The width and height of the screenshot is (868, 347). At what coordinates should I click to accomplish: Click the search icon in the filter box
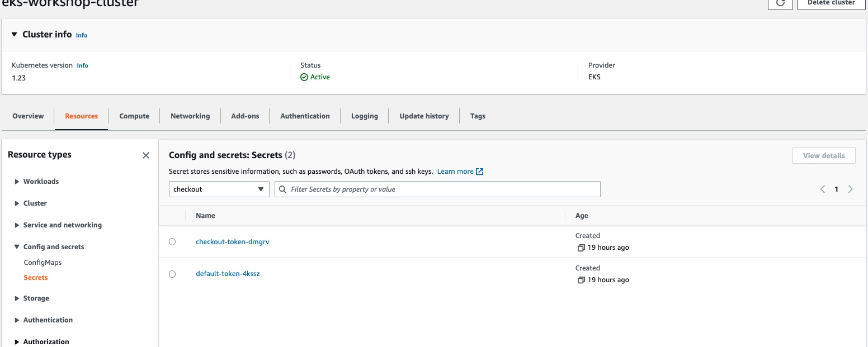point(283,189)
